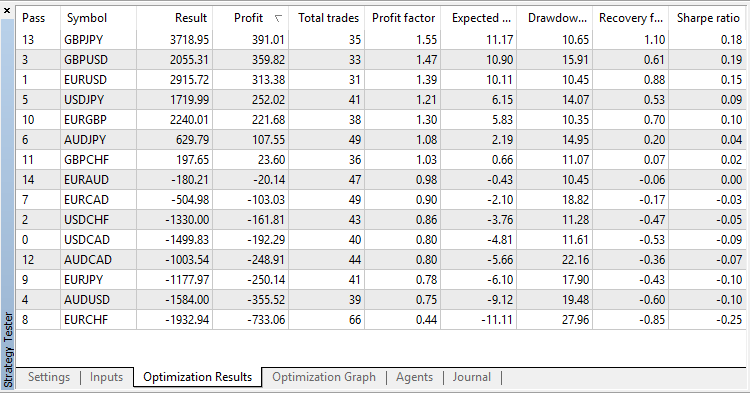750x394 pixels.
Task: Open the Inputs tab
Action: click(x=106, y=377)
